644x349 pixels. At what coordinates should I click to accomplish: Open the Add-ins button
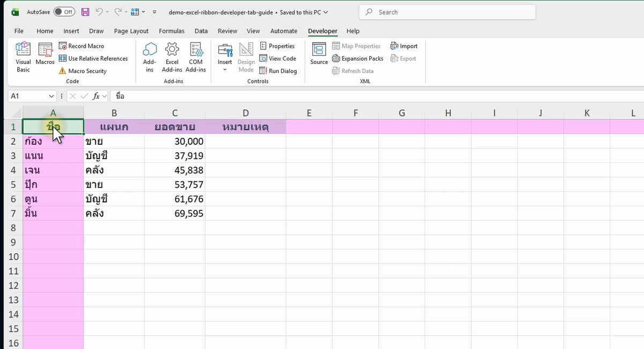tap(150, 57)
